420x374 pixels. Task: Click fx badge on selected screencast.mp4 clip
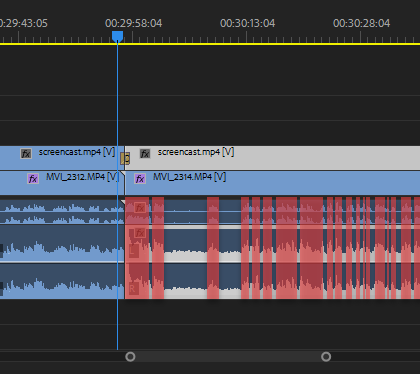click(145, 154)
